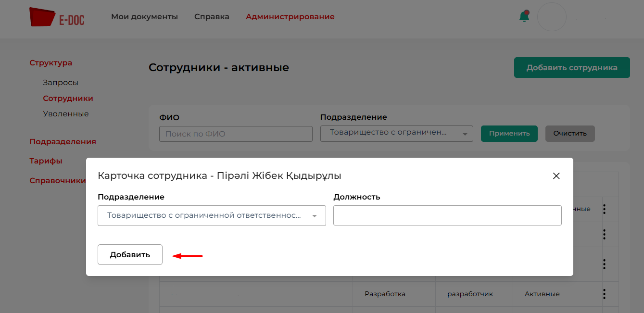This screenshot has height=313, width=644.
Task: Click the E-DOC logo
Action: (57, 17)
